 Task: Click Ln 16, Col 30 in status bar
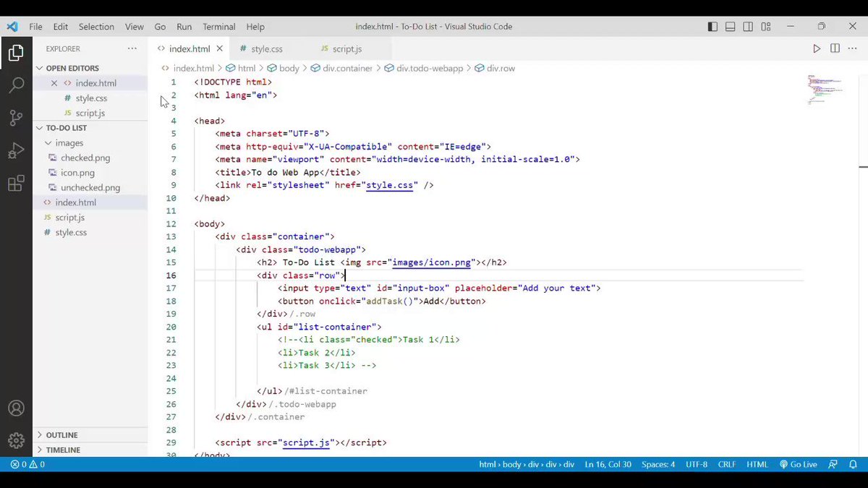[609, 464]
